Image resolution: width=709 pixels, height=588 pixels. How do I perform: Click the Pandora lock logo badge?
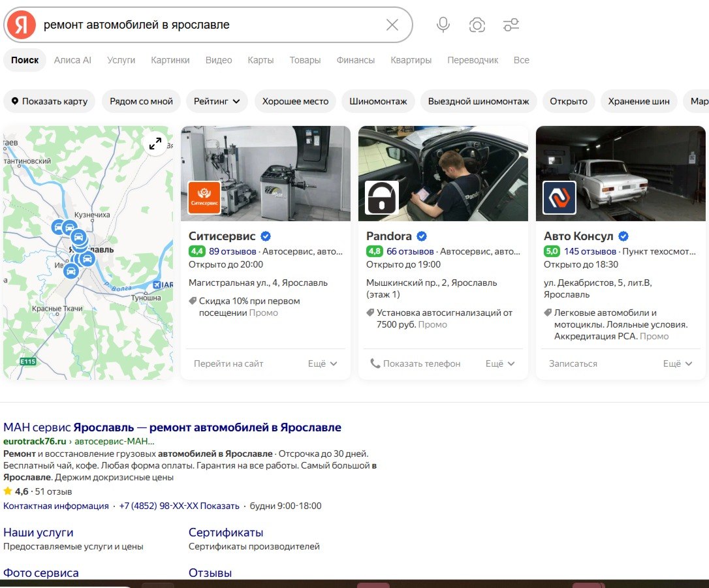[382, 198]
